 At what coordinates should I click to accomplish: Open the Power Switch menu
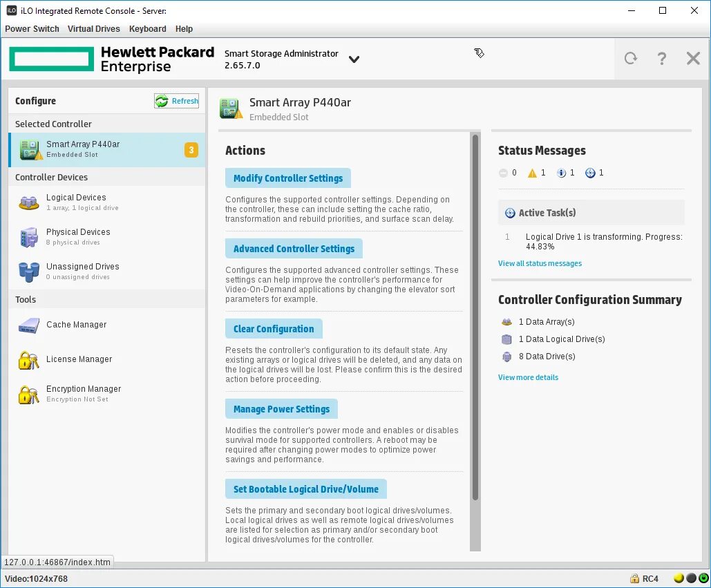pos(32,28)
